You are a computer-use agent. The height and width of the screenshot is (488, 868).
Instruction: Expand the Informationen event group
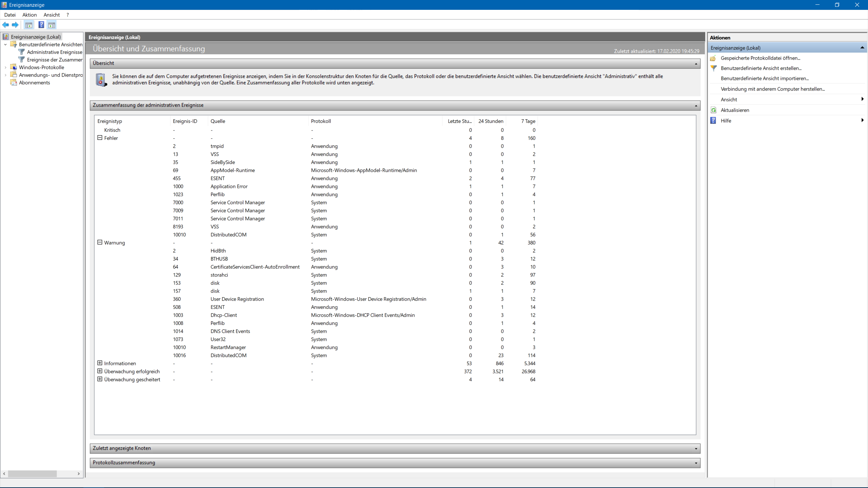click(x=100, y=363)
